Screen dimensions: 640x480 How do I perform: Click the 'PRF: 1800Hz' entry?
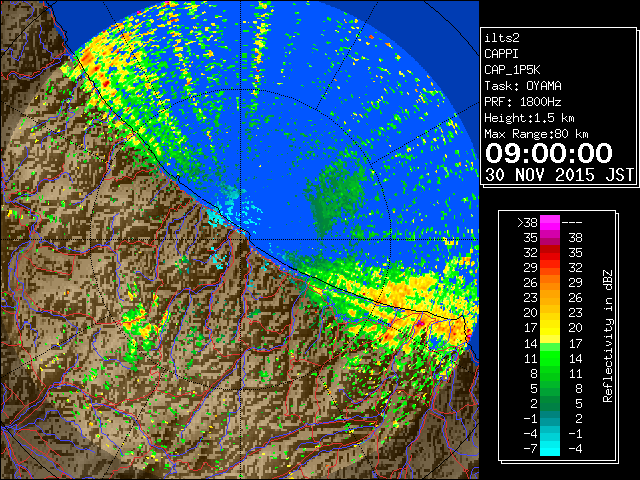coord(522,102)
